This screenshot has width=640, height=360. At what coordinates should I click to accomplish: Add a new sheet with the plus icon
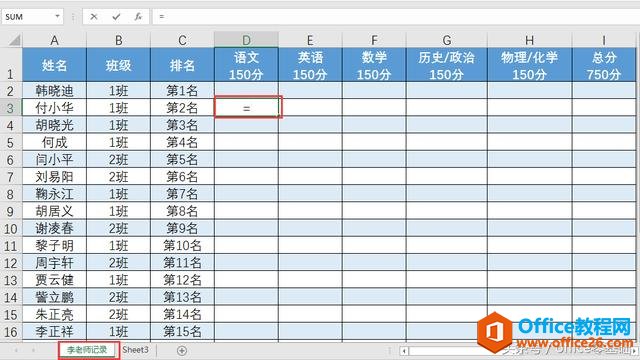[x=182, y=351]
